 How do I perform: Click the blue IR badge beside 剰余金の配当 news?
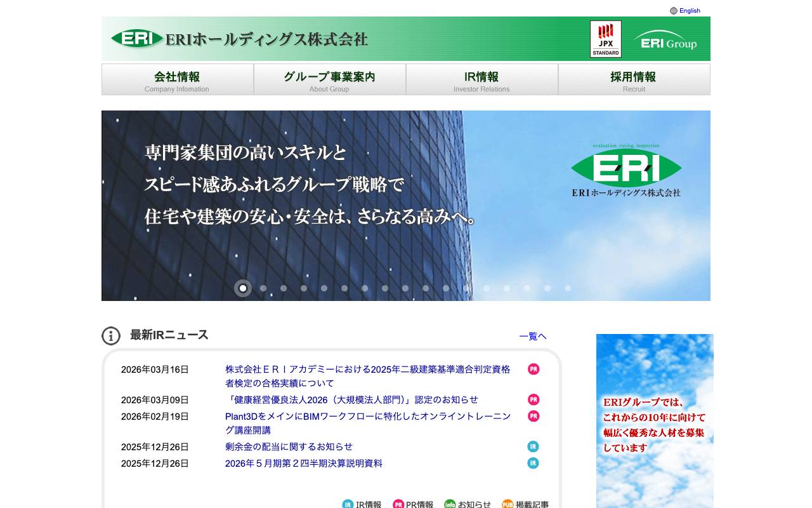533,446
